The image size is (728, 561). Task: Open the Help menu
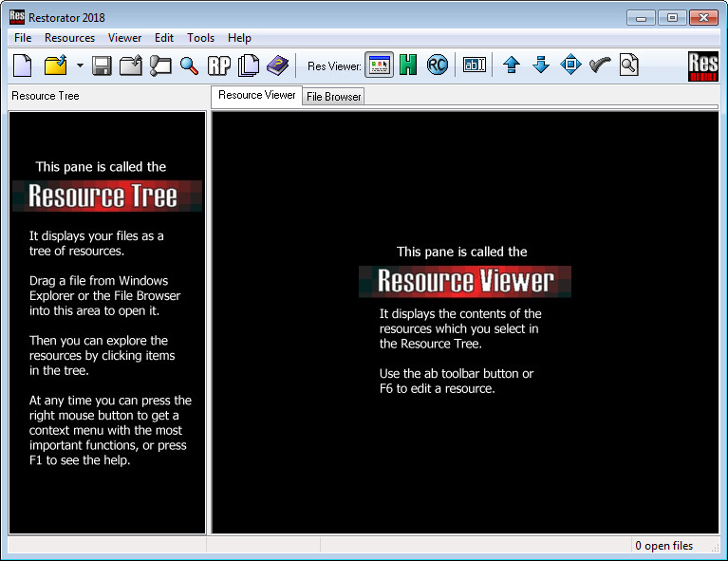239,38
